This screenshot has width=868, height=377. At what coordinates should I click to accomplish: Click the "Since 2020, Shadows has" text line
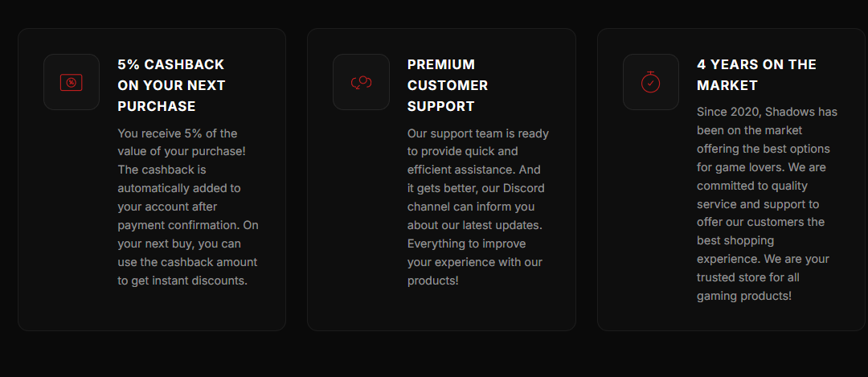767,112
